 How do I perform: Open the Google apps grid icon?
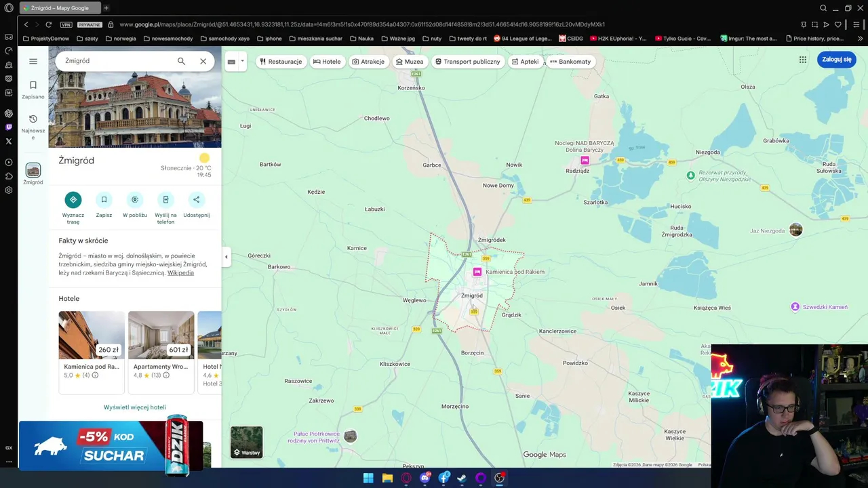pyautogui.click(x=803, y=60)
